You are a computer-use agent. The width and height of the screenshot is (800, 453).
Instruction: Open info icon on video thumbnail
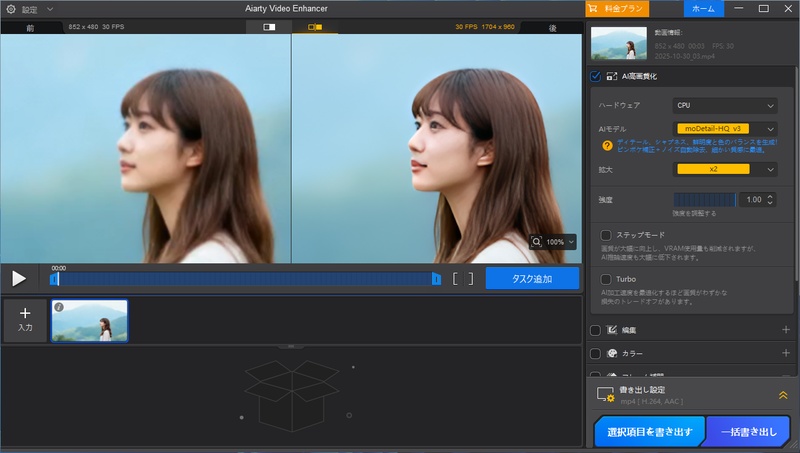(59, 307)
